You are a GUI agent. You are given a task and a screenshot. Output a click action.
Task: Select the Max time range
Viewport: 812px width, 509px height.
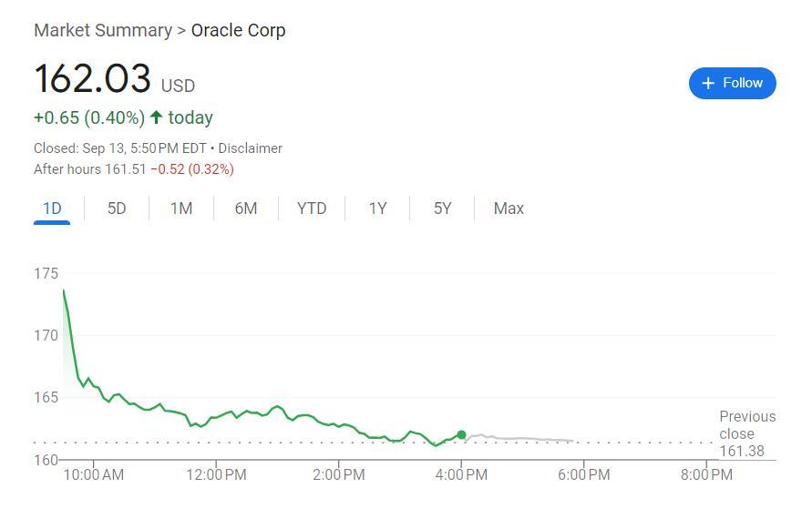(509, 209)
